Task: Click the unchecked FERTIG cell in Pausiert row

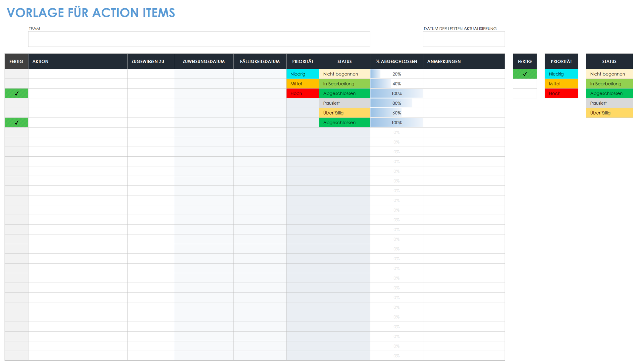Action: click(16, 103)
